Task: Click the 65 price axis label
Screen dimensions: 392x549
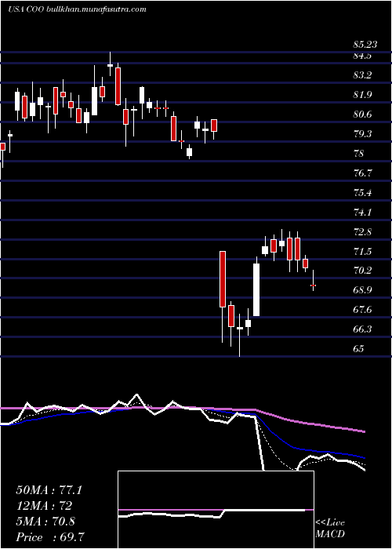Action: tap(359, 349)
